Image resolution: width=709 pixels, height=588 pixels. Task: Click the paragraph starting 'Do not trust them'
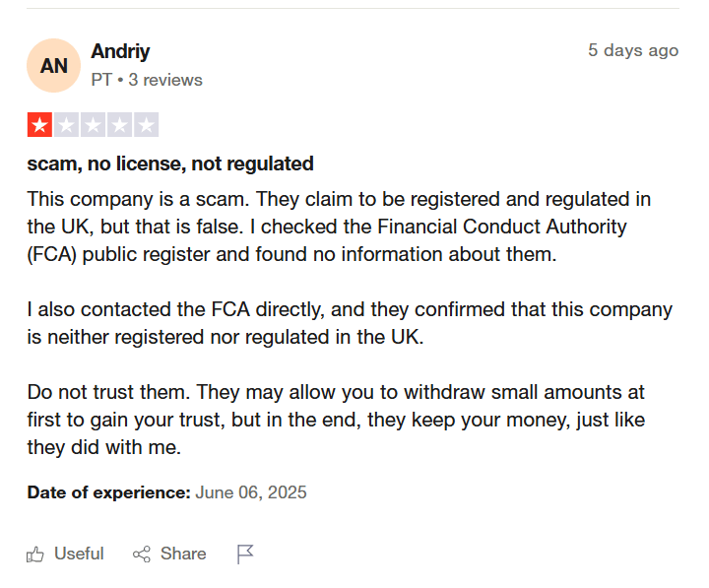tap(336, 420)
